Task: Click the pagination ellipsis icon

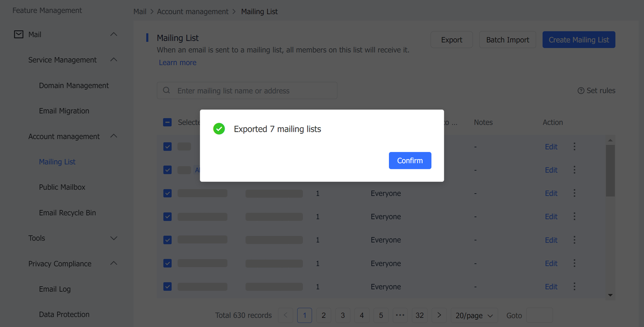Action: click(400, 315)
